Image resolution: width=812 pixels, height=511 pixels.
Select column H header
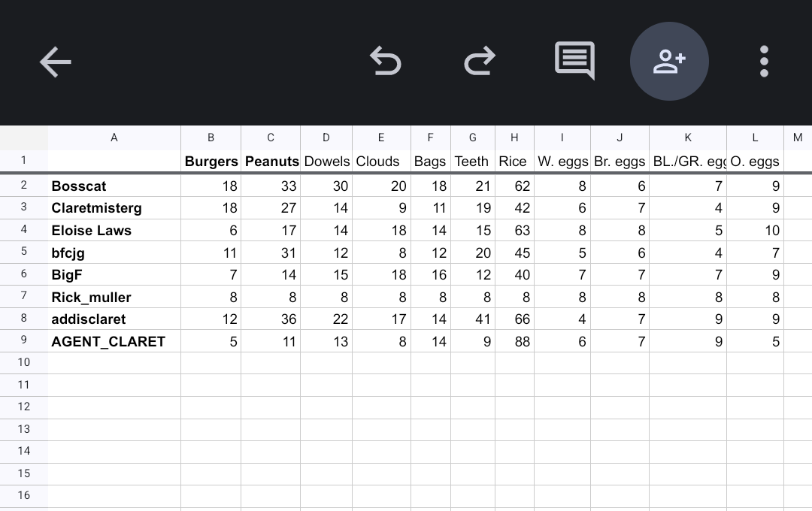514,138
